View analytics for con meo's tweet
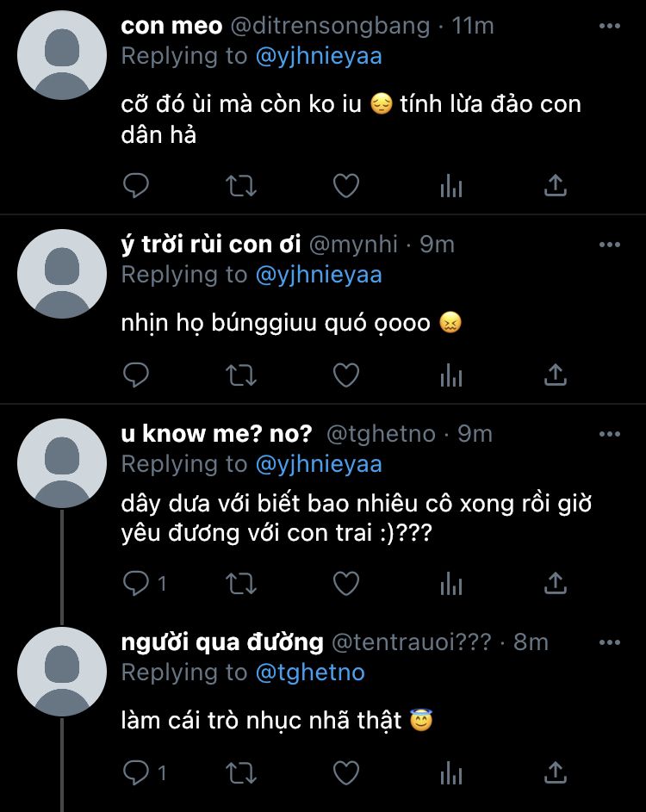Screen dimensions: 646x812 coord(450,185)
